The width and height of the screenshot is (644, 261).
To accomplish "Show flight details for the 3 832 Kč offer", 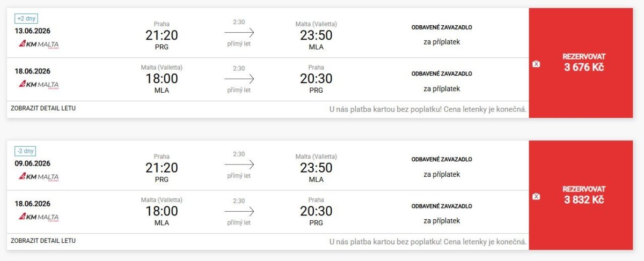I will coord(43,241).
